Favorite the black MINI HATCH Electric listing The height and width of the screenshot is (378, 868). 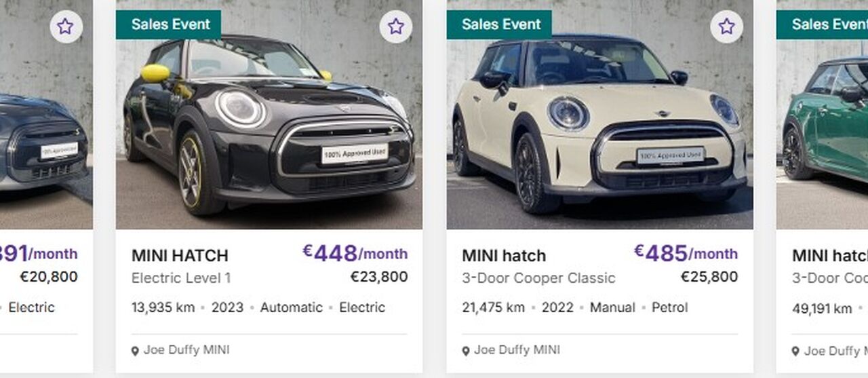(x=395, y=26)
